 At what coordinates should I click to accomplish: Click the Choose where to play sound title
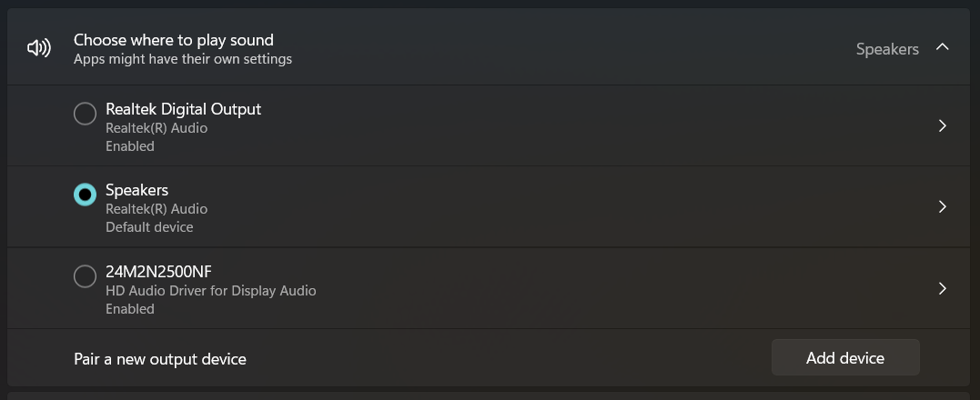tap(174, 40)
